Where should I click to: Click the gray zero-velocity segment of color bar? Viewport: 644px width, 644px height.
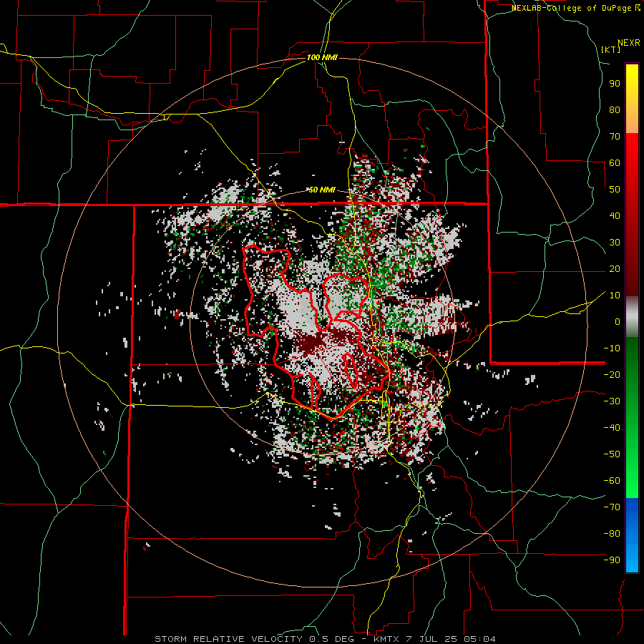coord(632,316)
